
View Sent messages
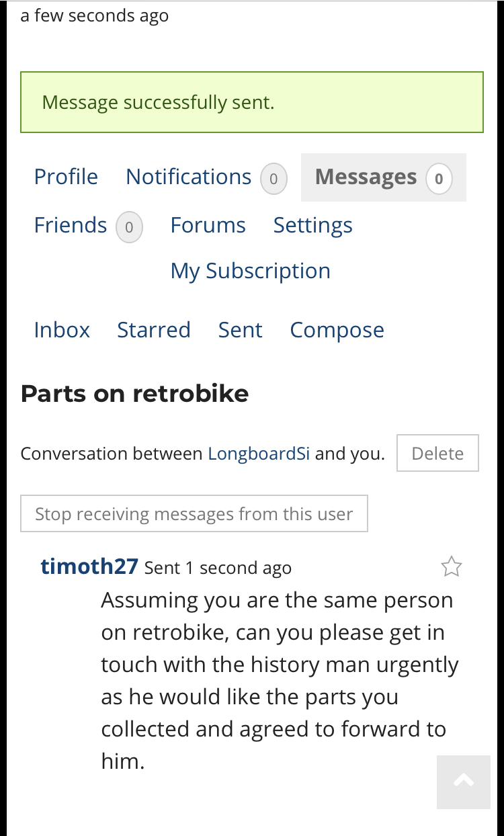click(241, 330)
